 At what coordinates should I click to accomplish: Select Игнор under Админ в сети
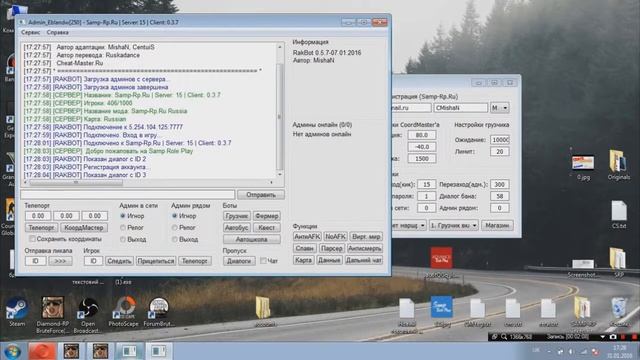coord(123,216)
